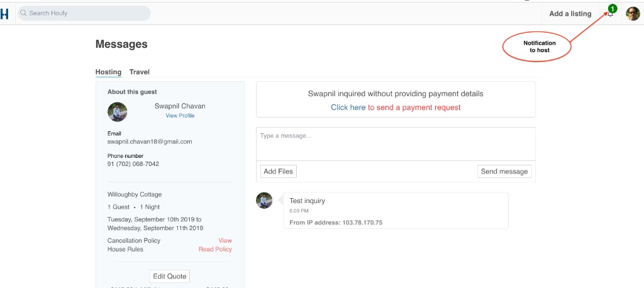Switch to the Travel tab
644x288 pixels.
(x=139, y=72)
